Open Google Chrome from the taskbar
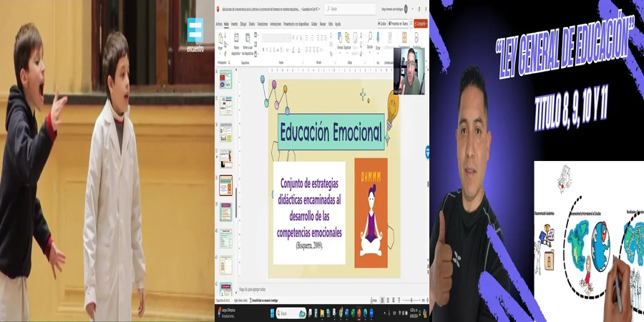The width and height of the screenshot is (644, 322). click(x=341, y=313)
